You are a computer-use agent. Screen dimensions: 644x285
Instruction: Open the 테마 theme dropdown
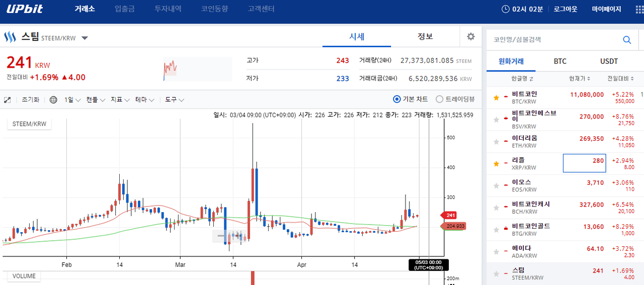coord(145,100)
